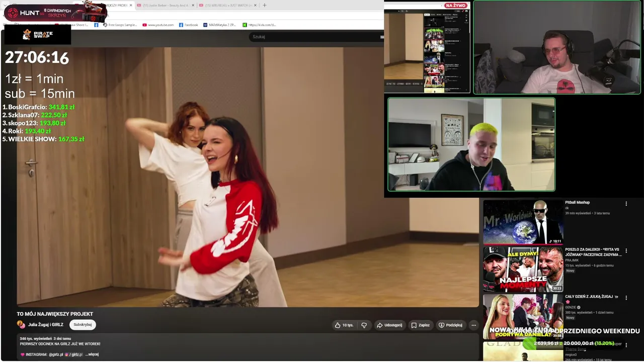Viewport: 644px width, 362px height.
Task: Click the Pirate Swap logo
Action: point(37,34)
